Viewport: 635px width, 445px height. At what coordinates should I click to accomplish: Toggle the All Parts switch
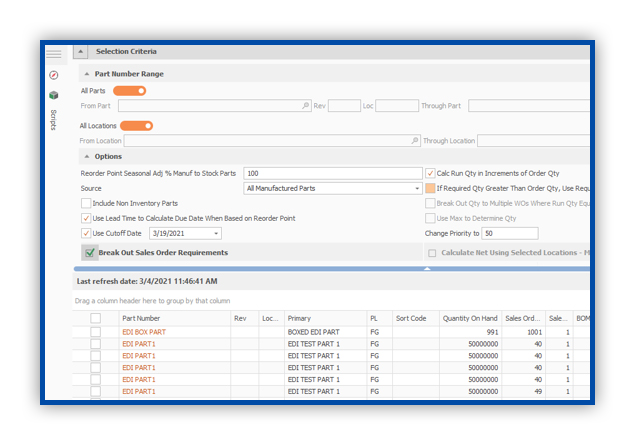click(130, 91)
